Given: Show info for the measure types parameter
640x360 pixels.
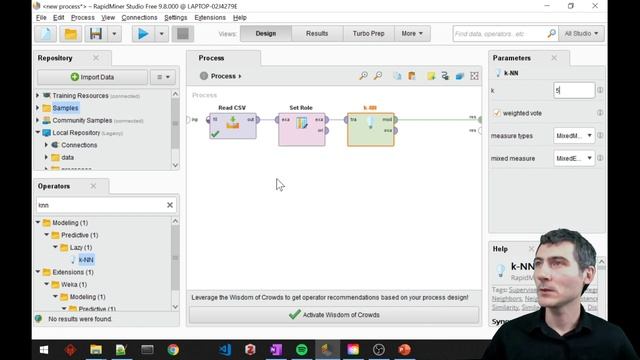Looking at the screenshot, I should pos(600,136).
